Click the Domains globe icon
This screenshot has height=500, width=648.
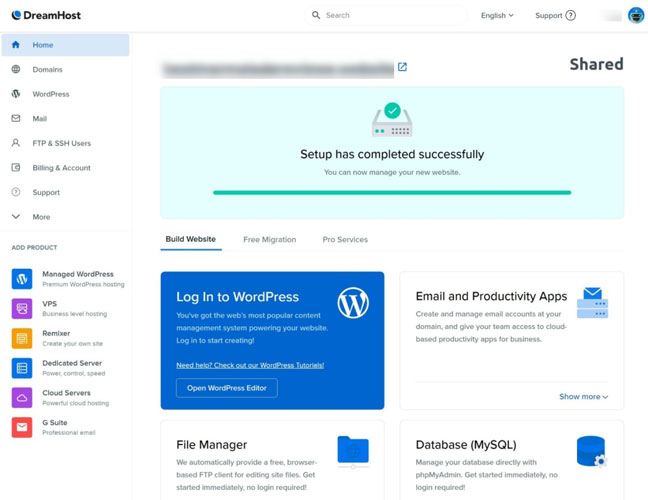point(16,69)
